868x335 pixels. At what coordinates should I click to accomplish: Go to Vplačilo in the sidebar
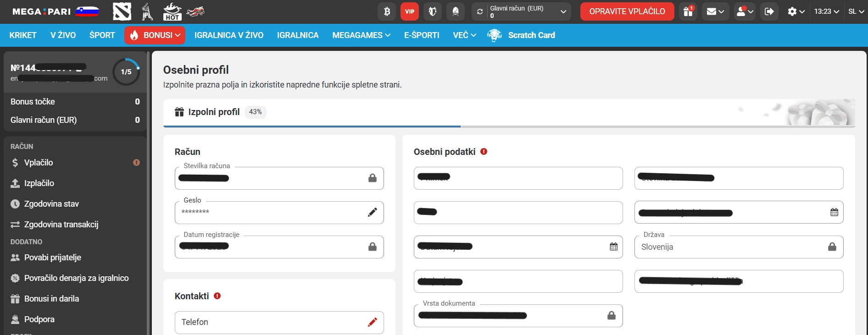point(75,163)
